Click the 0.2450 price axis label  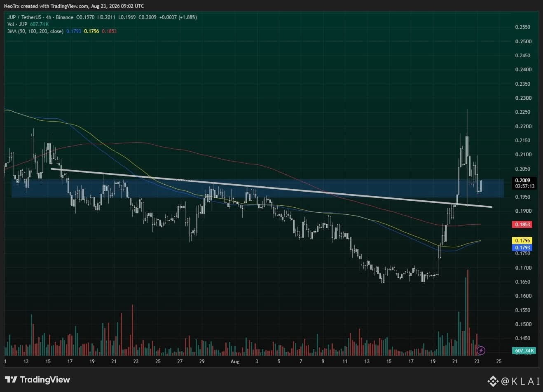click(x=523, y=56)
